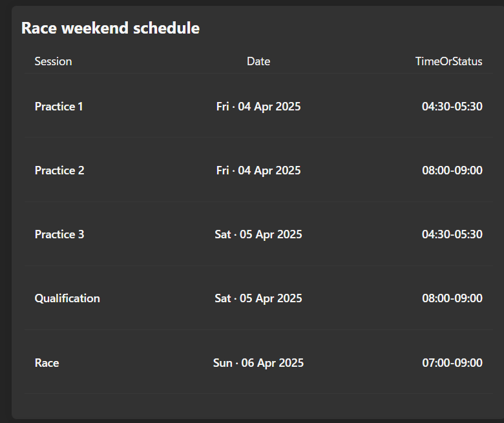Click Qualification date Sat 05 Apr 2025
This screenshot has height=423, width=504.
pos(258,298)
